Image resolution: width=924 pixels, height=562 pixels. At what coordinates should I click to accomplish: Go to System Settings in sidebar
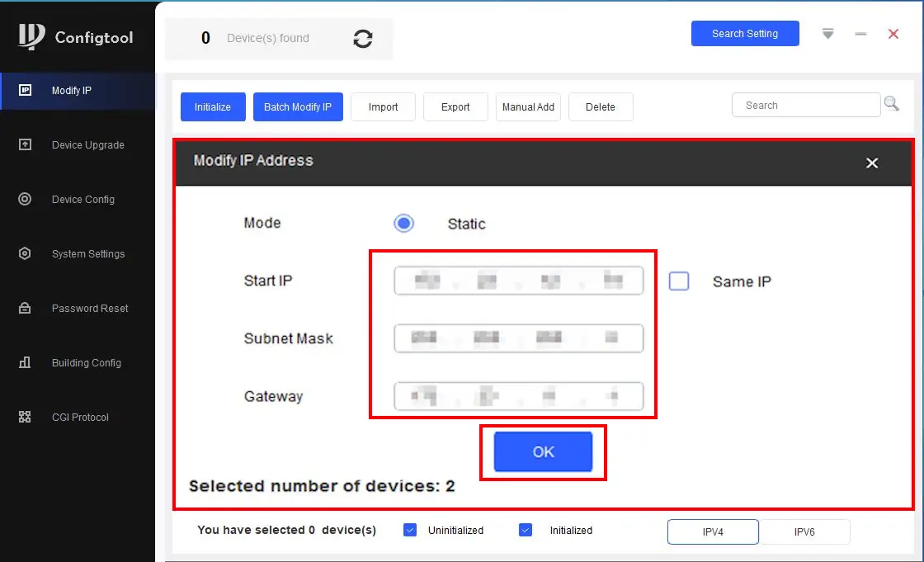click(87, 254)
